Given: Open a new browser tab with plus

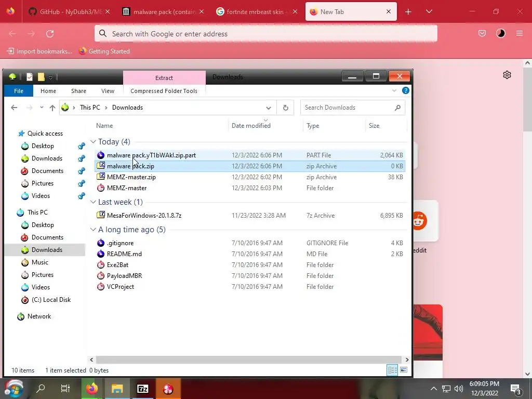Looking at the screenshot, I should coord(408,12).
